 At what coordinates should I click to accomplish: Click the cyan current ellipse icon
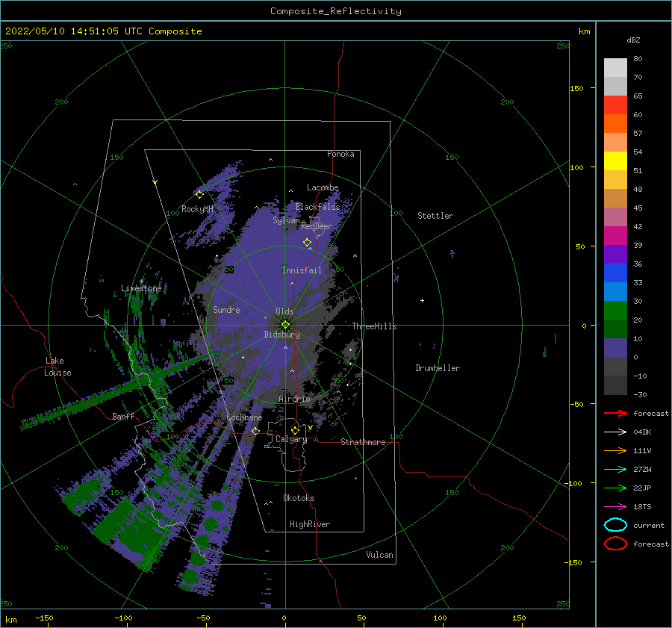(x=615, y=525)
